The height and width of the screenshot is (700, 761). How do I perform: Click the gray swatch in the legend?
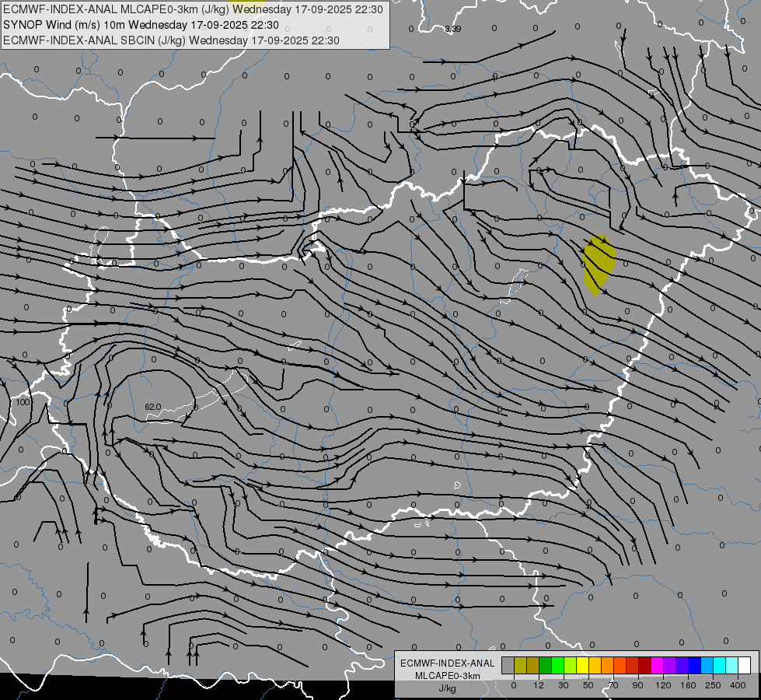click(508, 665)
